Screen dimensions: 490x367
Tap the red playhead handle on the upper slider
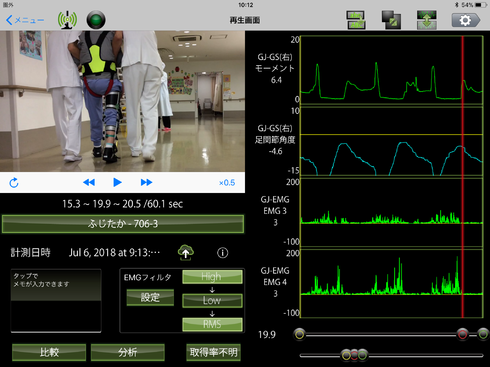[462, 334]
